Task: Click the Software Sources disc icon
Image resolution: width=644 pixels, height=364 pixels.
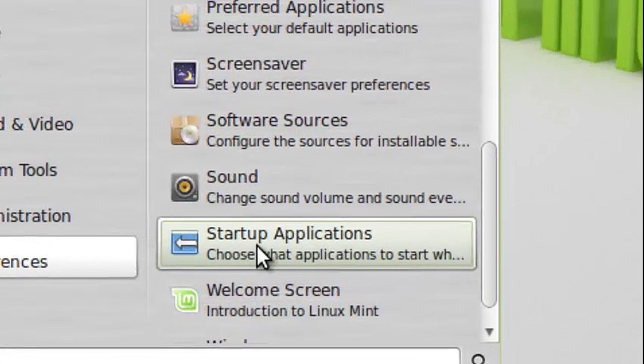Action: [184, 130]
